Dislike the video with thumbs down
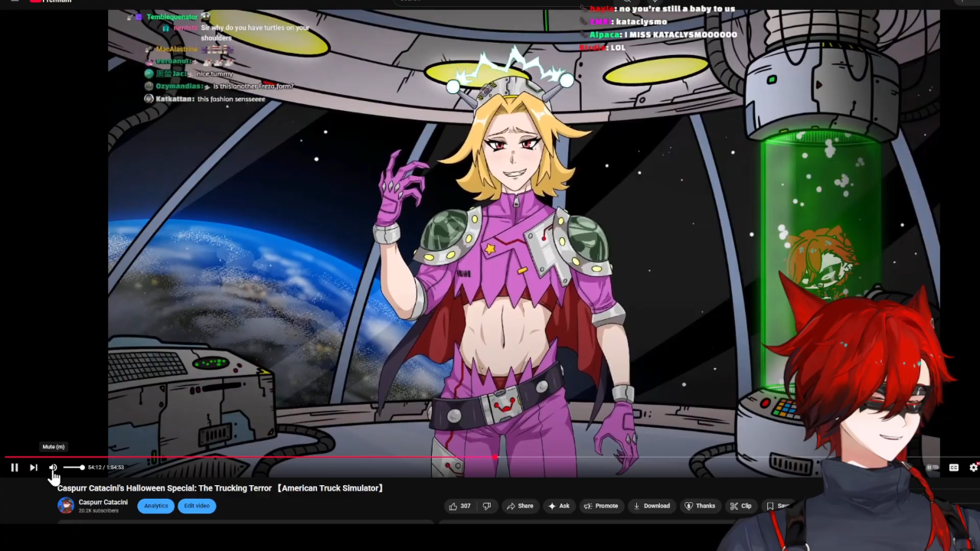Screen dimensions: 980x551 tap(486, 506)
